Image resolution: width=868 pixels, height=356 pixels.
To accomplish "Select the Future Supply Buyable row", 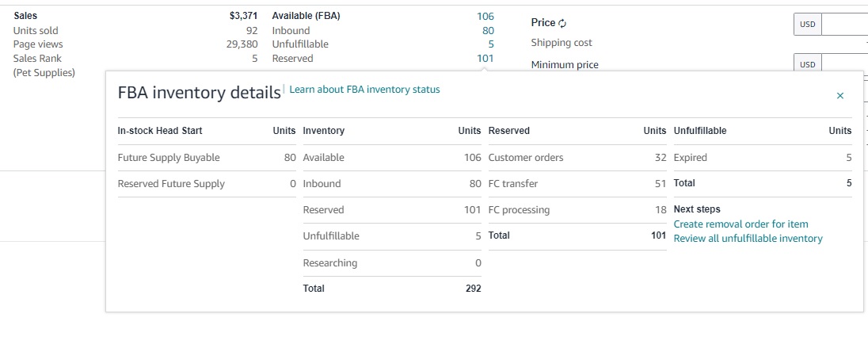I will tap(207, 158).
